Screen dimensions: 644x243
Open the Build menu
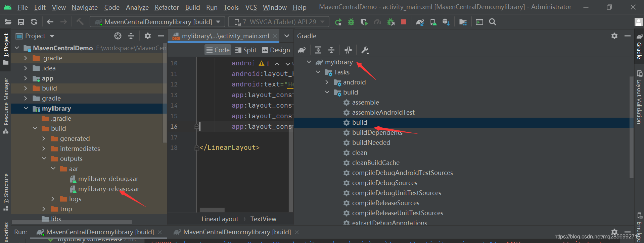tap(192, 7)
